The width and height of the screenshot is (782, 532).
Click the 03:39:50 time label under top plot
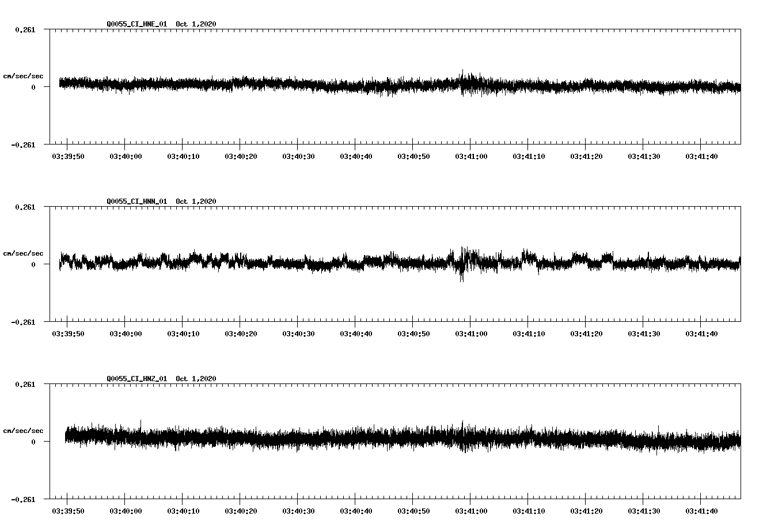(x=68, y=155)
